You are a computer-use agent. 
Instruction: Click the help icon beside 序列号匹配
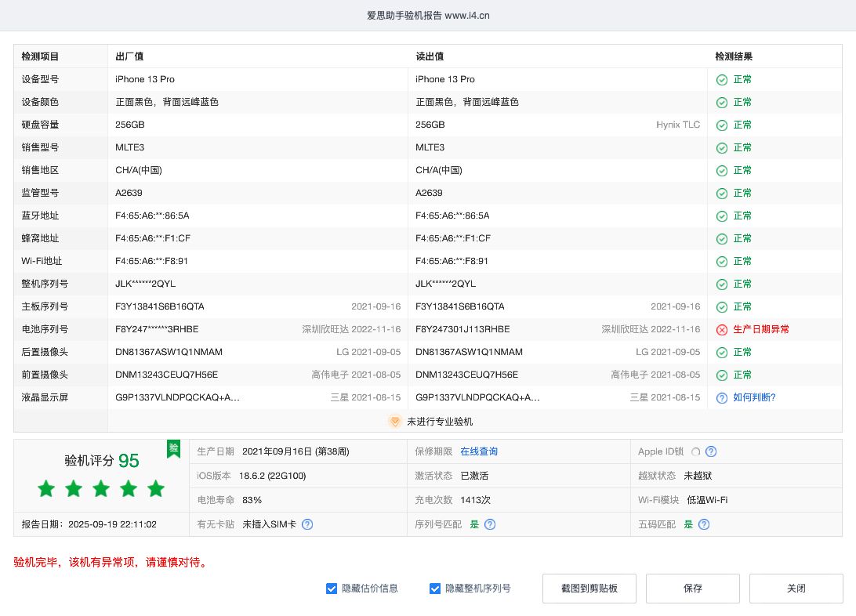pyautogui.click(x=490, y=524)
